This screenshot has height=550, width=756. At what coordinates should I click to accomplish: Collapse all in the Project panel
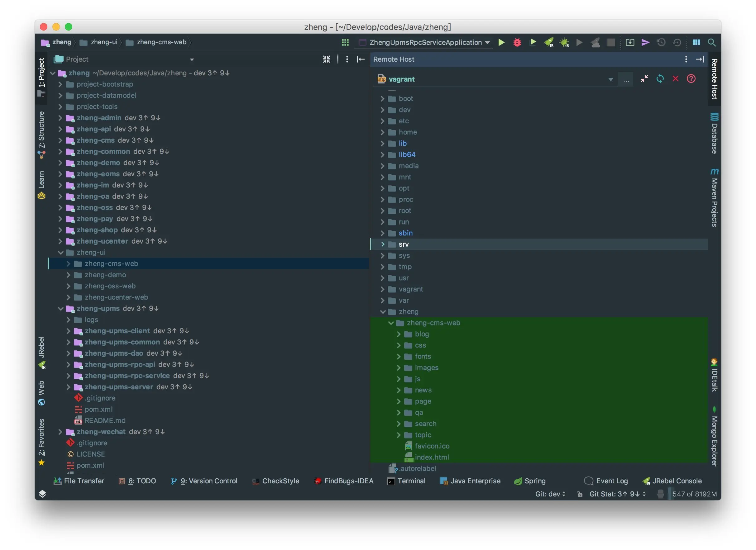[x=326, y=59]
